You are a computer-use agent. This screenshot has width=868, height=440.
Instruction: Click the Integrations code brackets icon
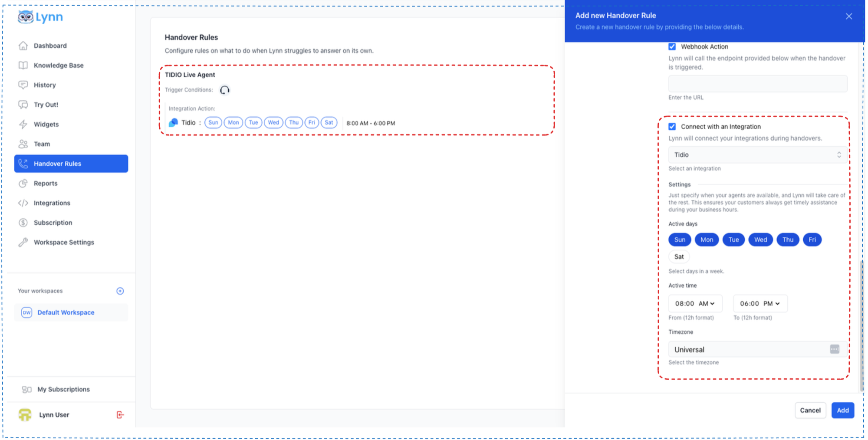point(23,203)
